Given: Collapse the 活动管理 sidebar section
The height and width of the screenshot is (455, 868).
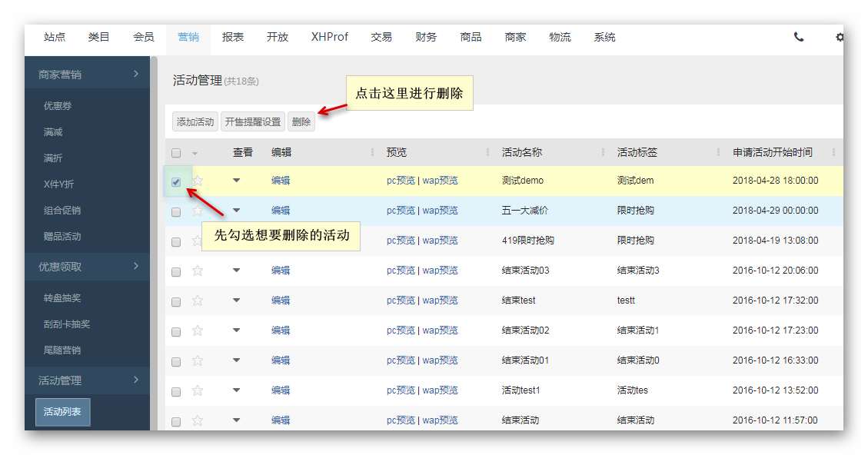Looking at the screenshot, I should [88, 380].
